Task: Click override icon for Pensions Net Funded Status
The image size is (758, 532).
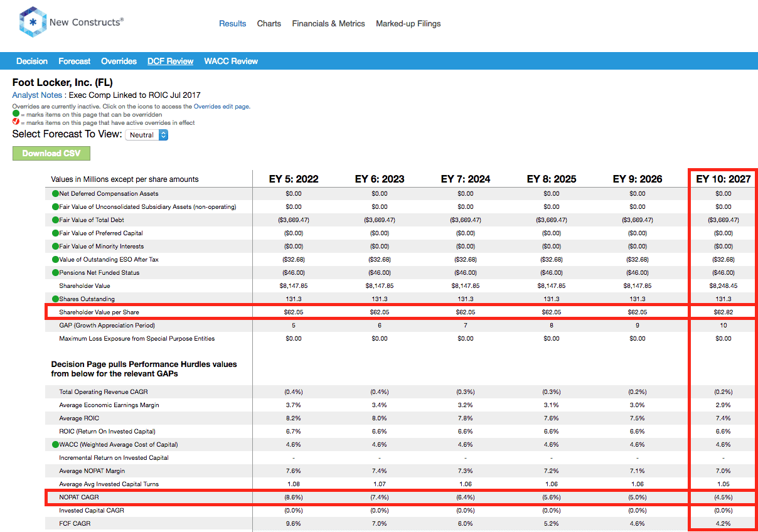Action: pyautogui.click(x=55, y=273)
